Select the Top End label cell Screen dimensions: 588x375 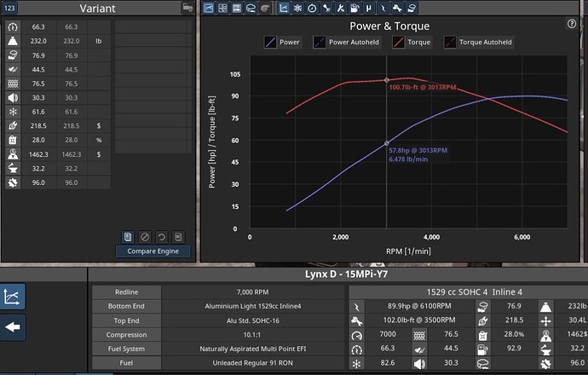(127, 320)
